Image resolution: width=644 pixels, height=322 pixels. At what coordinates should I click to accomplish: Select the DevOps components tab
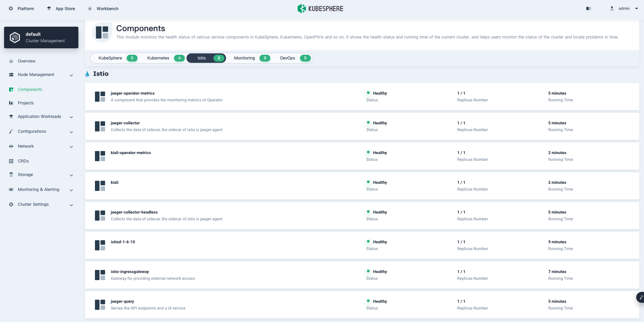(294, 58)
